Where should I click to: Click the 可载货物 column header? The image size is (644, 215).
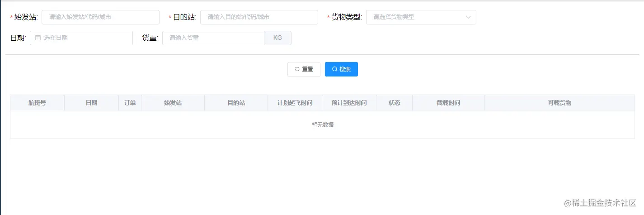click(x=559, y=103)
